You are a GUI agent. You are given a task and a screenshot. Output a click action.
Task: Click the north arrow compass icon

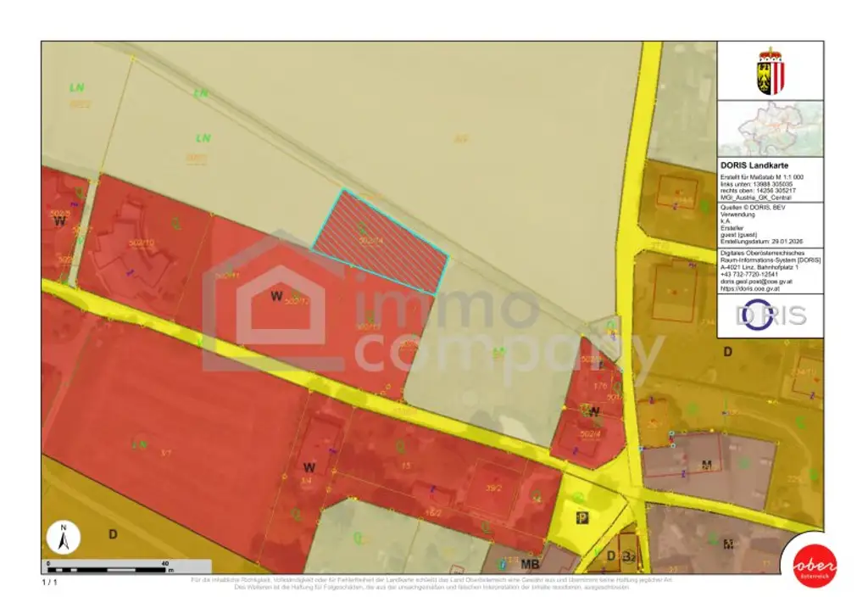[x=63, y=537]
